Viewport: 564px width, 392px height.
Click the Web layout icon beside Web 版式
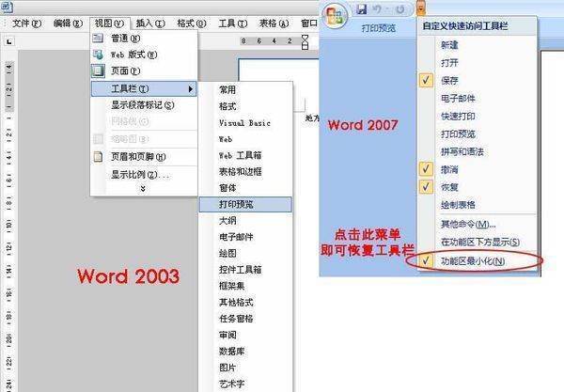pos(98,55)
